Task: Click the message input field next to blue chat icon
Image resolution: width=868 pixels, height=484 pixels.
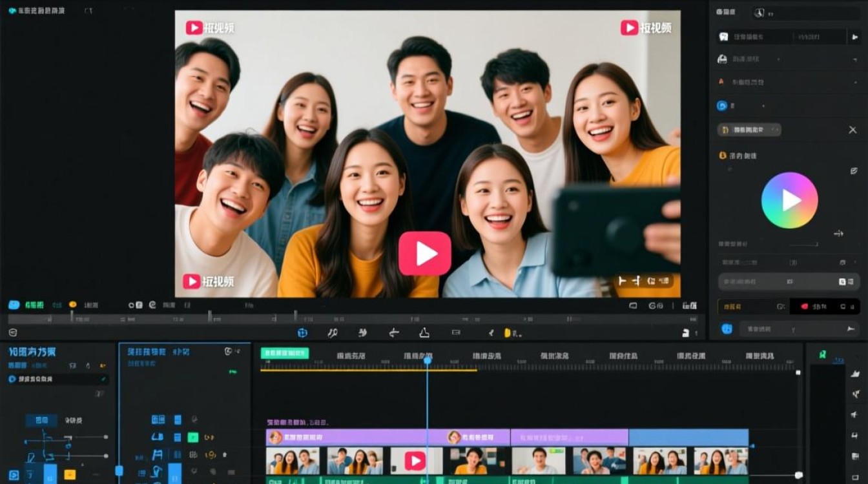Action: tap(799, 329)
